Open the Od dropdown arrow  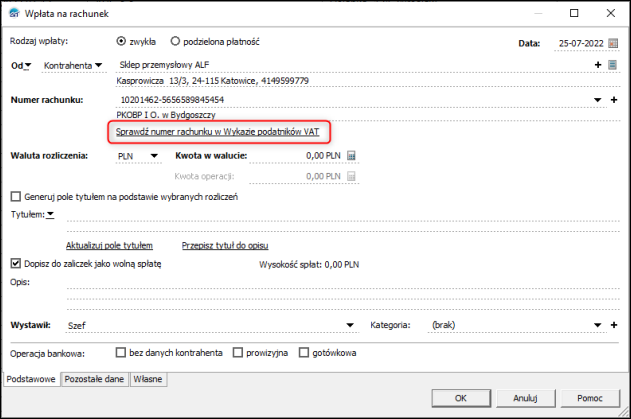coord(28,66)
